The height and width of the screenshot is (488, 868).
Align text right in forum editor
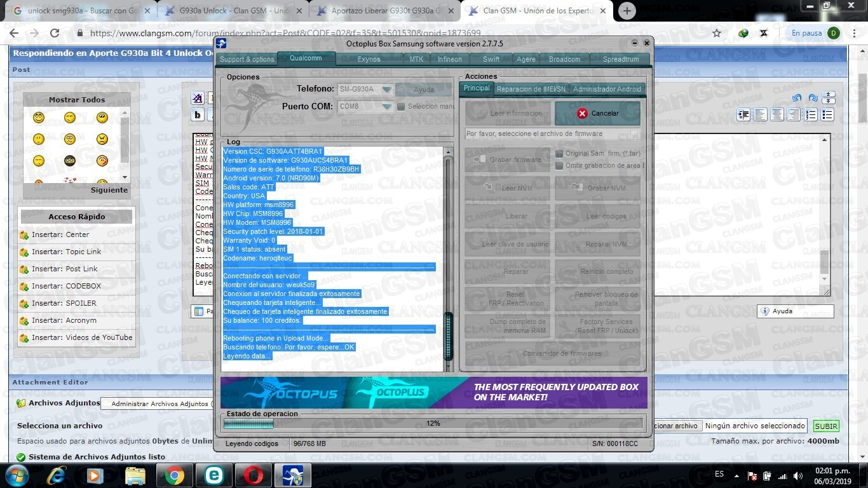[x=794, y=115]
